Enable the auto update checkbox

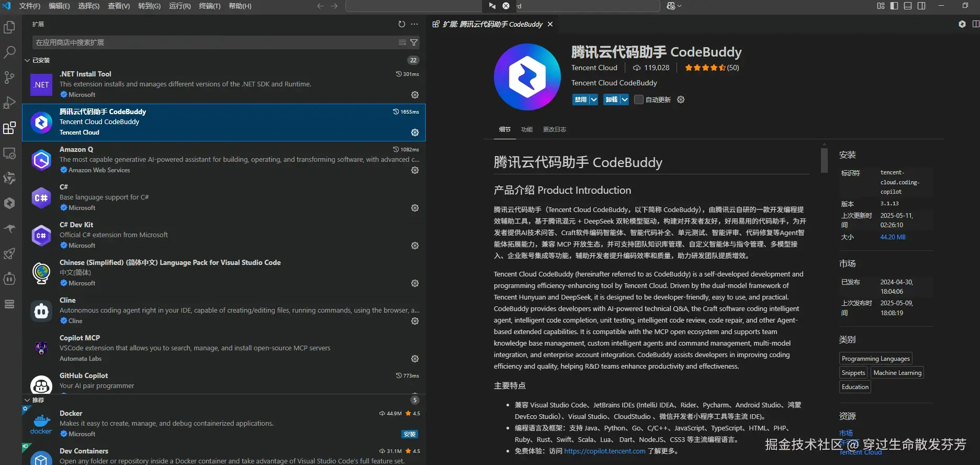639,99
